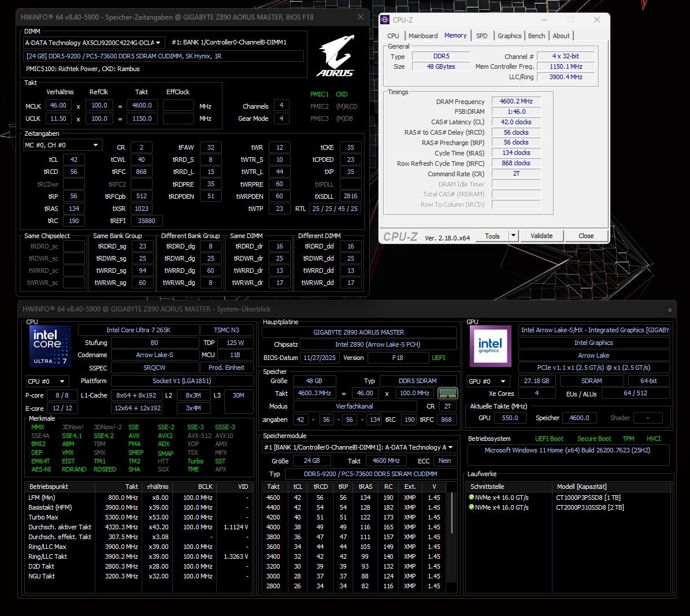Viewport: 690px width, 616px height.
Task: Click the green UEFI label beside BIOS version
Action: [438, 358]
